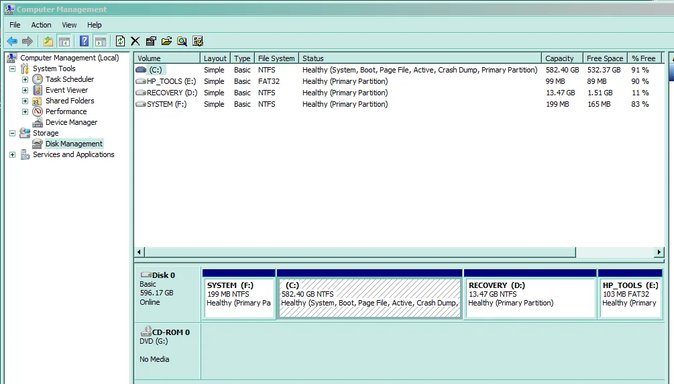The width and height of the screenshot is (674, 384).
Task: Click the Disk 0 drive icon
Action: (x=146, y=275)
